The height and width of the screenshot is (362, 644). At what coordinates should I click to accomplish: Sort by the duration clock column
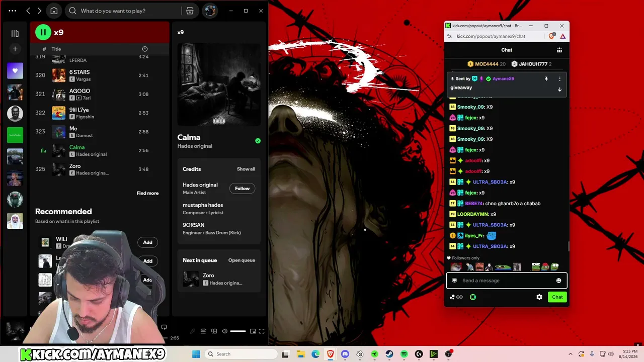click(145, 49)
